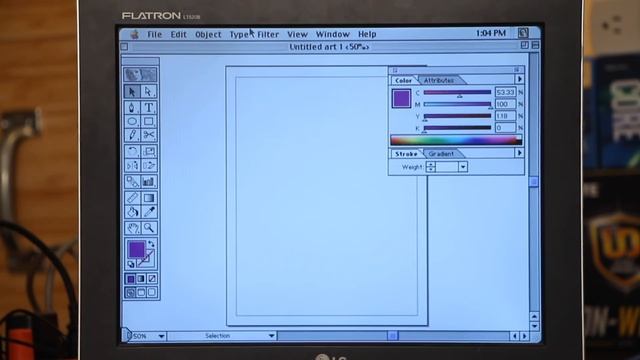Select the Shear tool
This screenshot has height=360, width=640.
149,165
